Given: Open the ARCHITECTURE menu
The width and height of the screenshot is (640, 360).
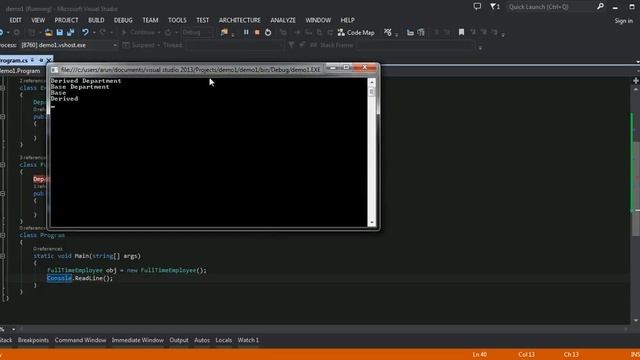Looking at the screenshot, I should click(240, 20).
